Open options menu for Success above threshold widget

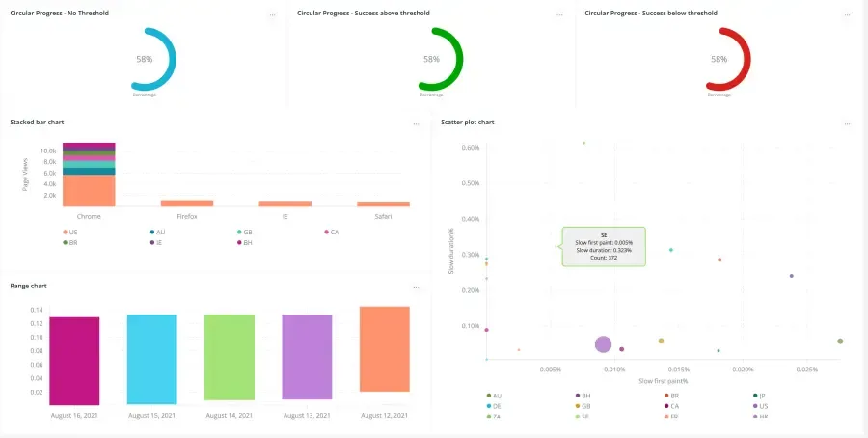pyautogui.click(x=560, y=15)
